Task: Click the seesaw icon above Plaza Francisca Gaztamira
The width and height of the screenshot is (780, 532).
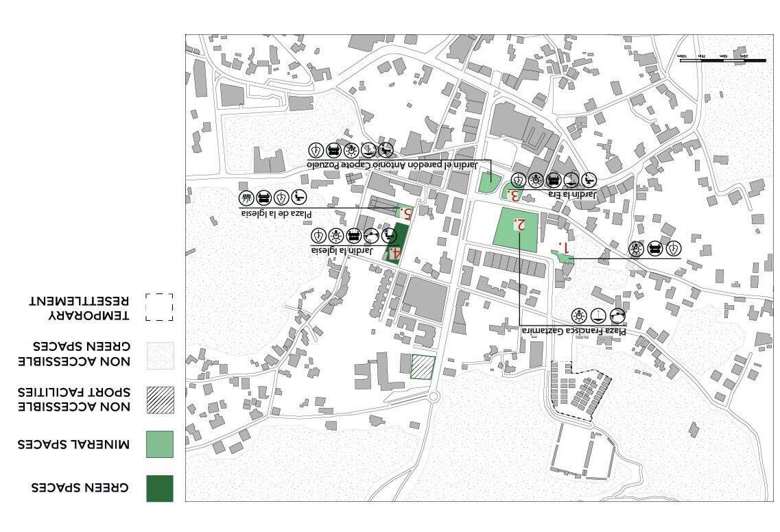Action: tap(617, 315)
